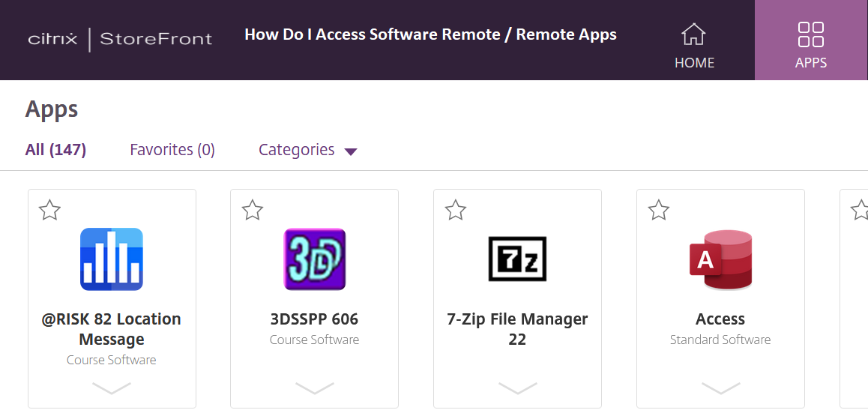868x416 pixels.
Task: Click the @RISK 82 Location Message title
Action: point(111,329)
